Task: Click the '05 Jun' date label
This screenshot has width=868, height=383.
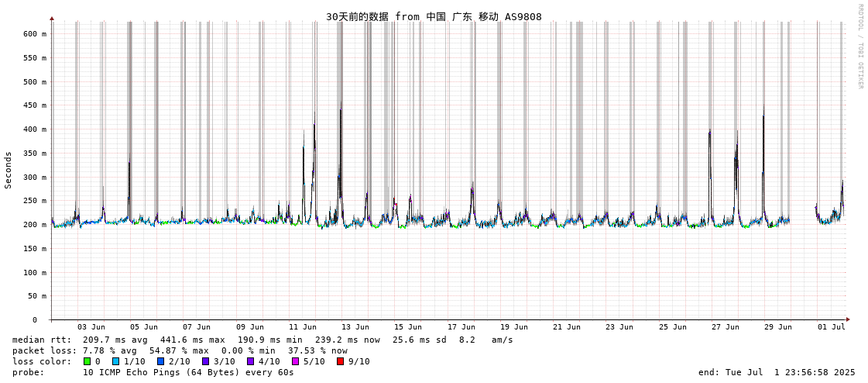Action: pyautogui.click(x=144, y=327)
